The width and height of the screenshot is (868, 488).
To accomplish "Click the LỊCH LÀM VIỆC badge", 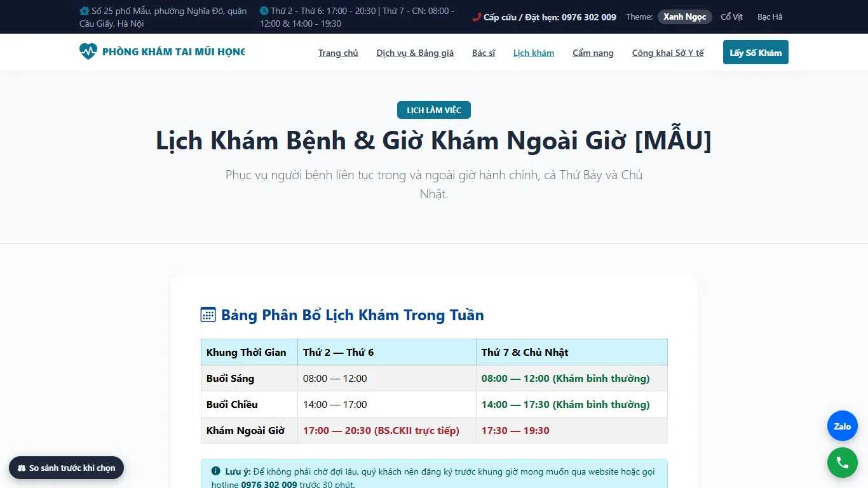I will tap(434, 110).
